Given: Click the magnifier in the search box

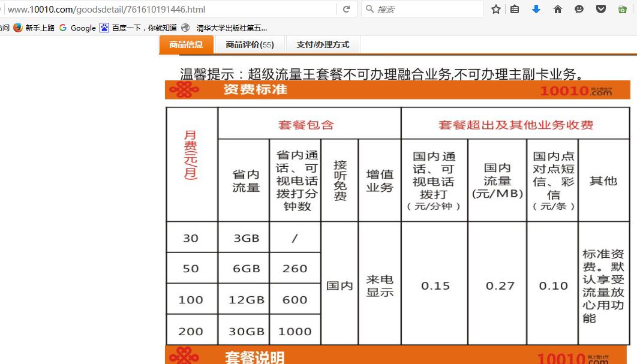Looking at the screenshot, I should 368,9.
